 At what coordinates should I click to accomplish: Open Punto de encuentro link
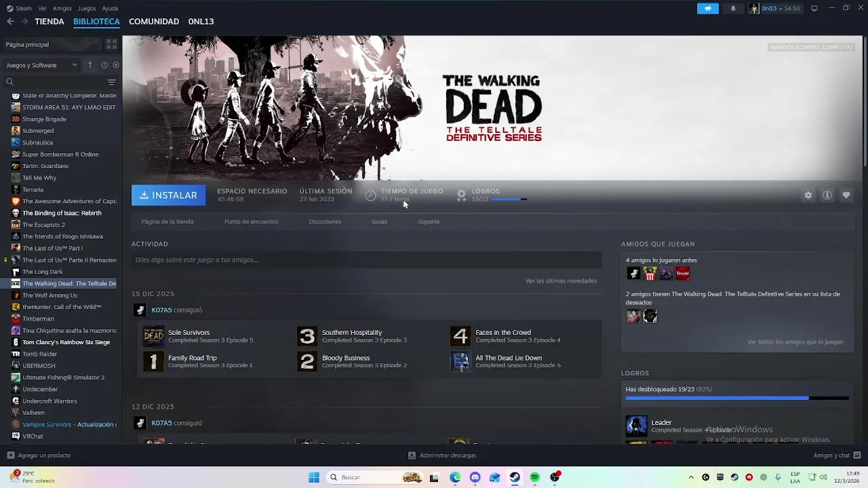252,222
